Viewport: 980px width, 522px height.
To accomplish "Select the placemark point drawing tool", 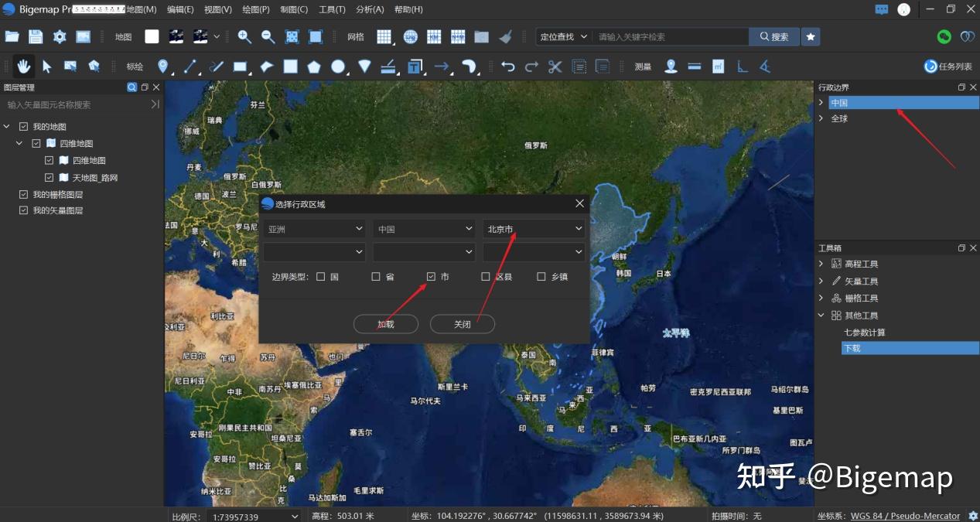I will (x=162, y=67).
